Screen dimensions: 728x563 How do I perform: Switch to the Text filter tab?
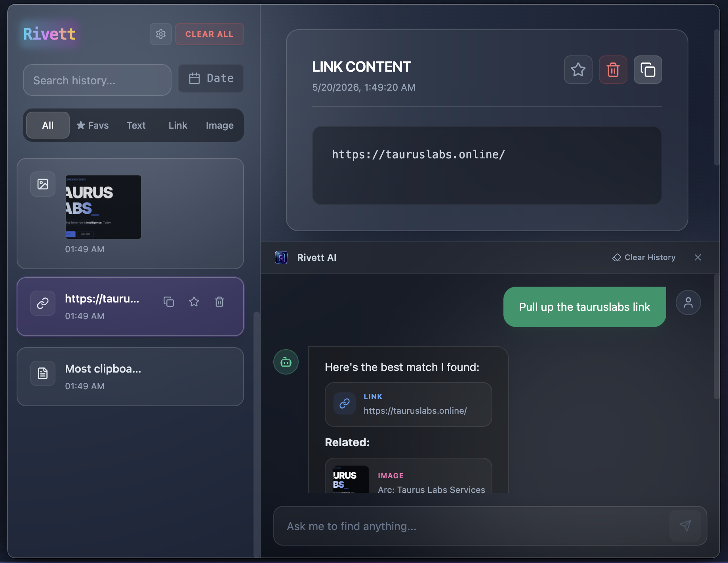pos(136,125)
